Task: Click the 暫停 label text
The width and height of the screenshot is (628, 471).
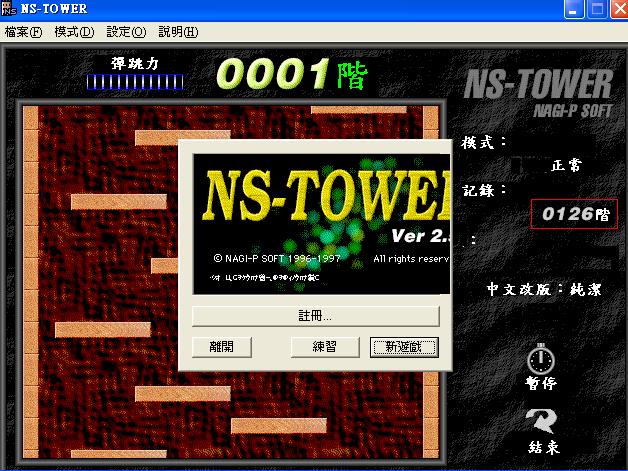Action: tap(541, 383)
